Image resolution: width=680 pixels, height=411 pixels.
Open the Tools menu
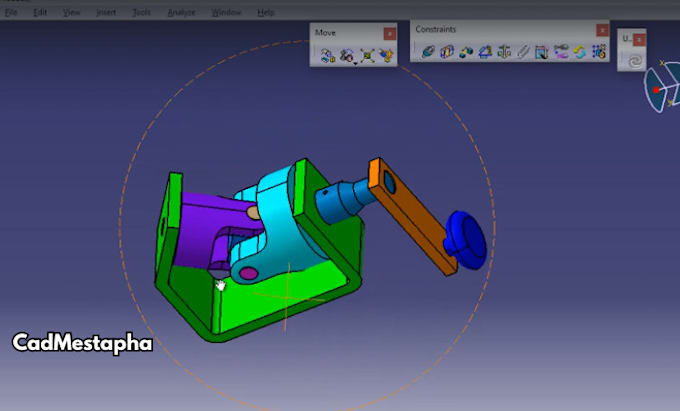pyautogui.click(x=141, y=13)
